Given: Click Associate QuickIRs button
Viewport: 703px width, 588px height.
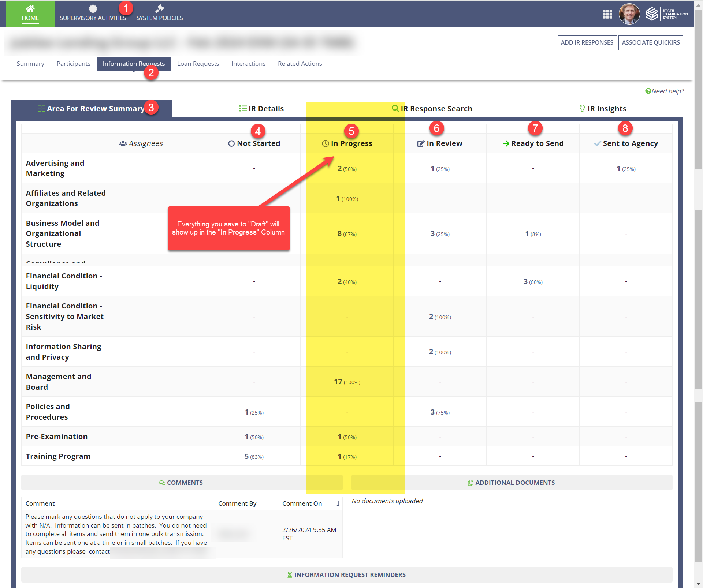Looking at the screenshot, I should (651, 43).
